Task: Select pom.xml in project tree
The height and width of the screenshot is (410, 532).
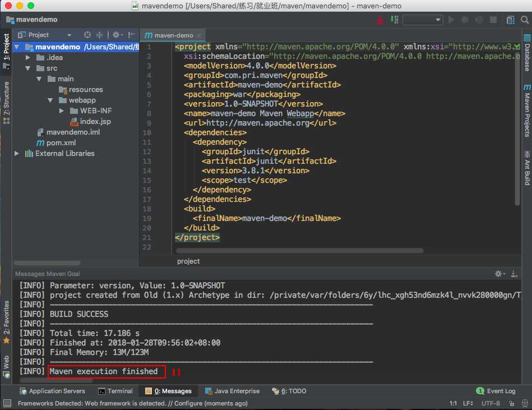Action: 56,143
